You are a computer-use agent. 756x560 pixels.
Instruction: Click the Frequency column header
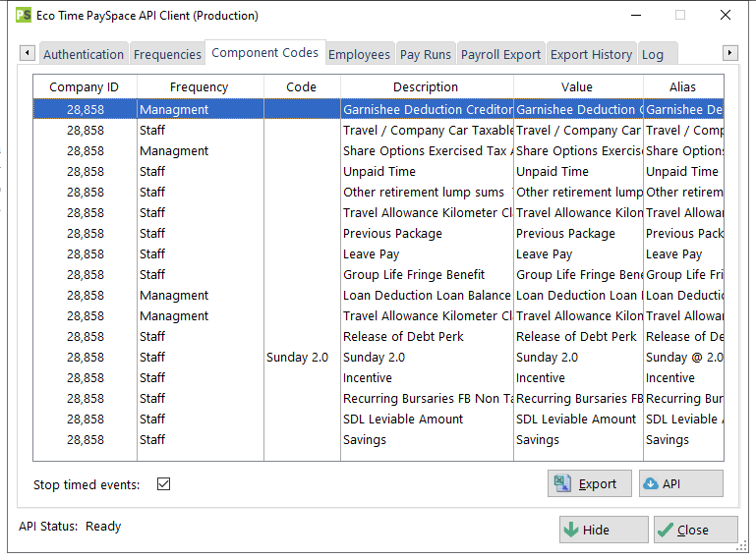click(x=201, y=86)
